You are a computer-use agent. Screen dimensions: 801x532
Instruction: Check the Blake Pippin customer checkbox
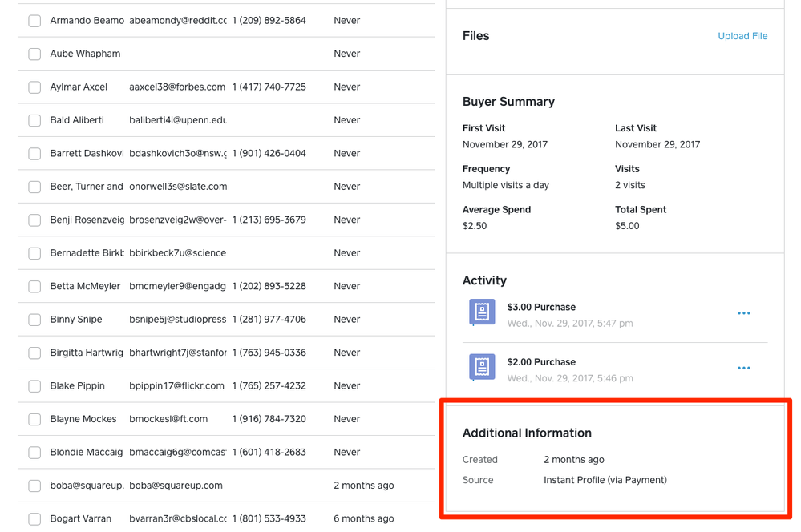point(34,386)
